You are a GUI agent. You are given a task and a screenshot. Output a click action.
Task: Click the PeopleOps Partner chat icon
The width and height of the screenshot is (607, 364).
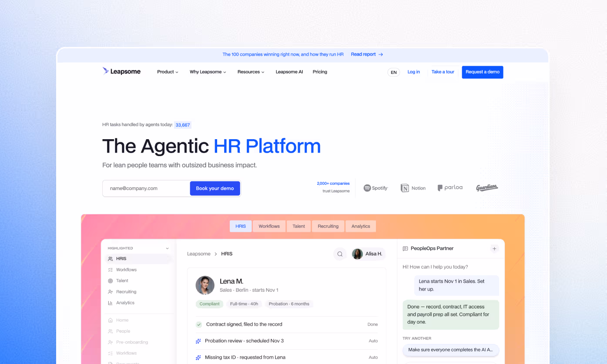[x=406, y=249]
